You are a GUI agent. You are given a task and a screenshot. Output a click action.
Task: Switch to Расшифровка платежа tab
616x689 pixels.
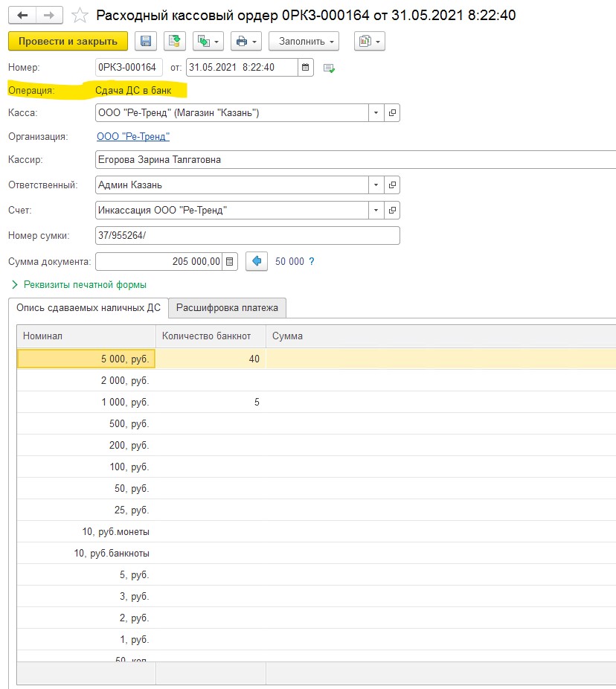pos(227,307)
